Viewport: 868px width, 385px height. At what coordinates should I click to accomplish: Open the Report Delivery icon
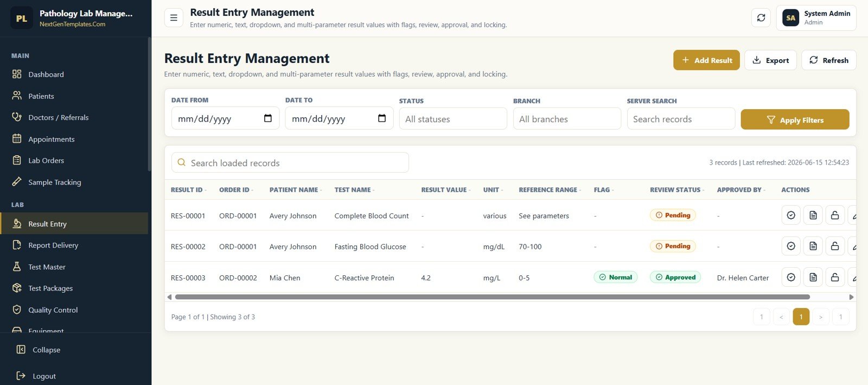[x=17, y=245]
